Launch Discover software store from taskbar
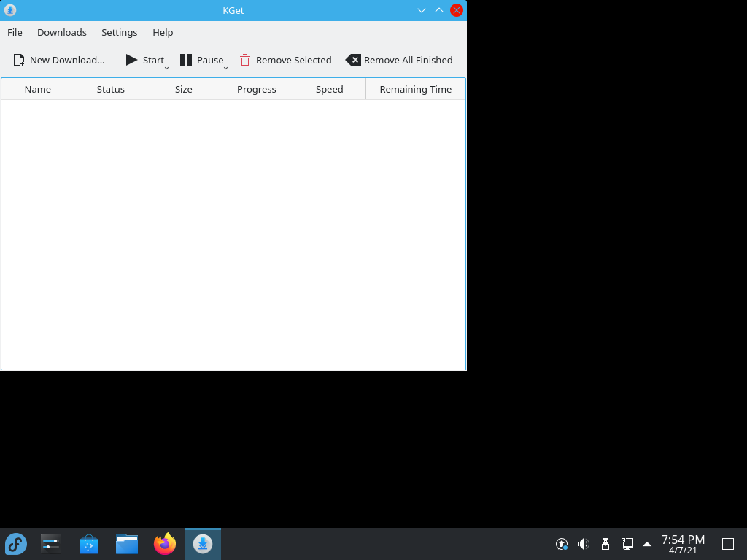 pos(89,544)
